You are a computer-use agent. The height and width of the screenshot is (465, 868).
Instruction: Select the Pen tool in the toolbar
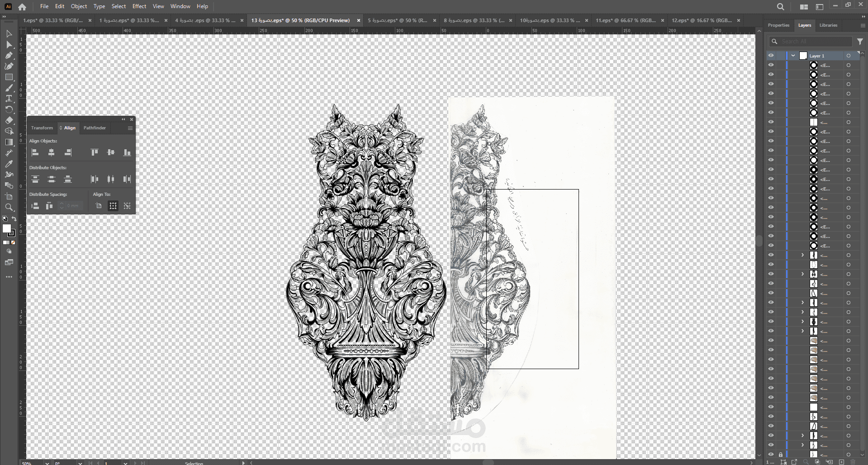pyautogui.click(x=9, y=55)
